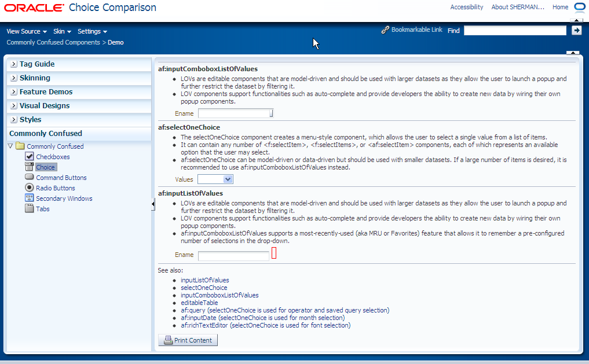Viewport: 589px width, 364px height.
Task: Open the inputListOfValues see-also link
Action: 204,280
